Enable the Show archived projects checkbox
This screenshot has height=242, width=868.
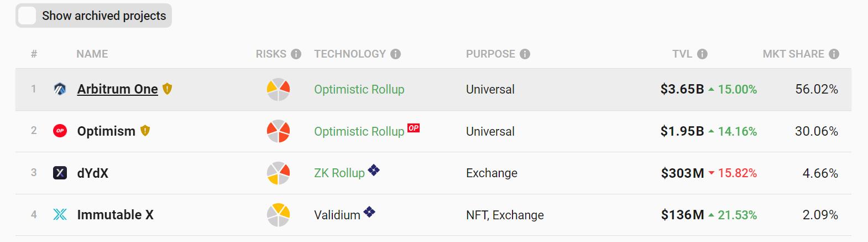27,16
